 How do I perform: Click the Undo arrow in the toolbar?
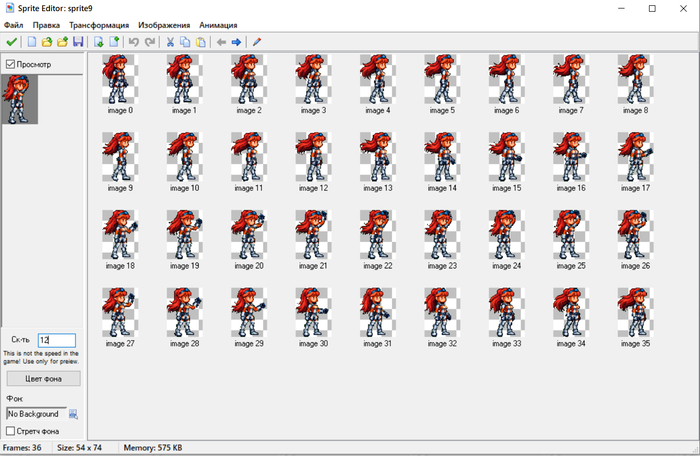pos(134,42)
